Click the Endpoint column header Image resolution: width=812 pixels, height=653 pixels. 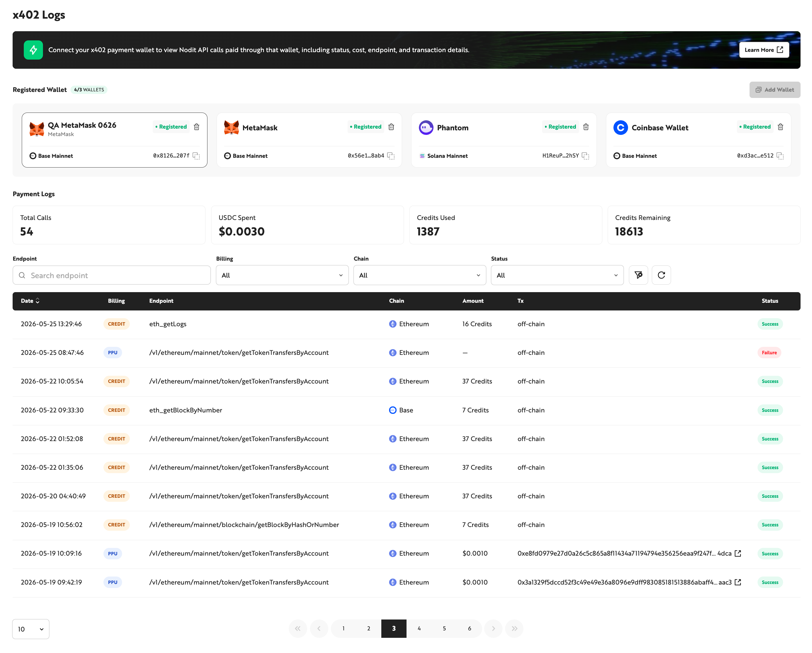(161, 301)
